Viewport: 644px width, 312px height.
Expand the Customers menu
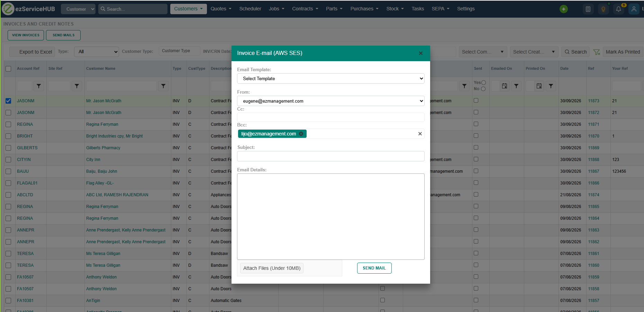[x=189, y=9]
